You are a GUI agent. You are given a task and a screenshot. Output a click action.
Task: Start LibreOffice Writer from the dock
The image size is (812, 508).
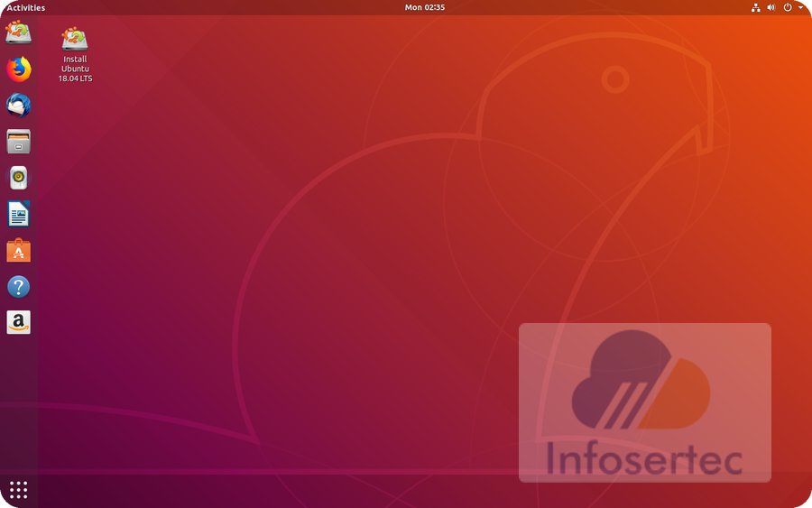coord(18,214)
